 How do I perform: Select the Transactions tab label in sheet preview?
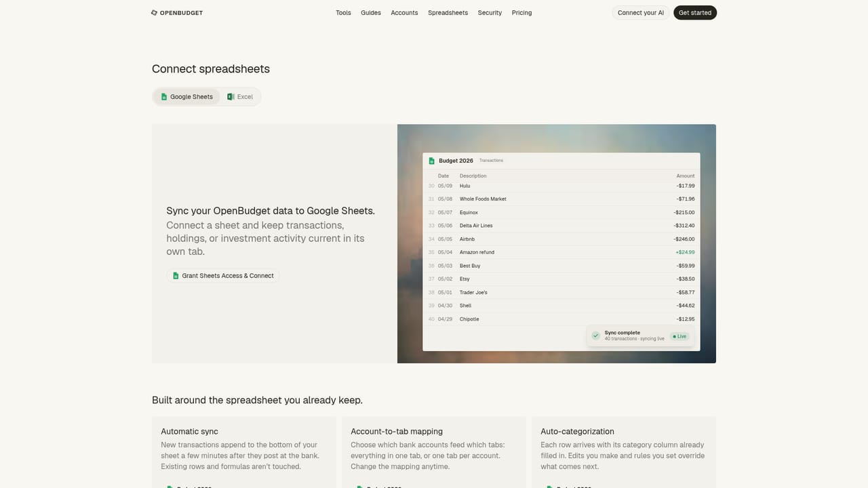(491, 161)
